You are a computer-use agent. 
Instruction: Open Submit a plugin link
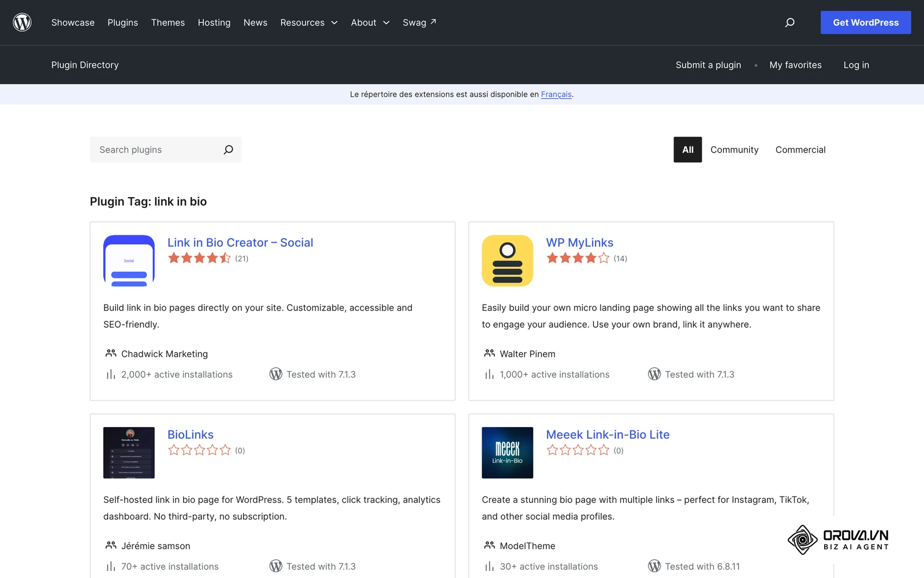(709, 65)
